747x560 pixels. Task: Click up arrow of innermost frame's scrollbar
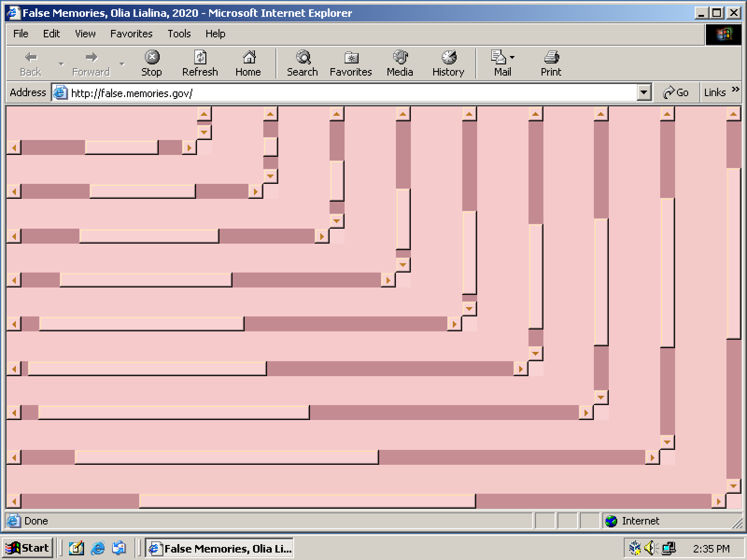click(x=204, y=114)
